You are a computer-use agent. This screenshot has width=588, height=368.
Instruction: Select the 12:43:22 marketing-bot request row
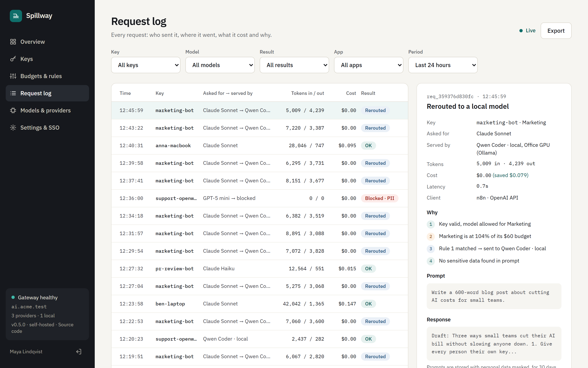click(x=259, y=128)
